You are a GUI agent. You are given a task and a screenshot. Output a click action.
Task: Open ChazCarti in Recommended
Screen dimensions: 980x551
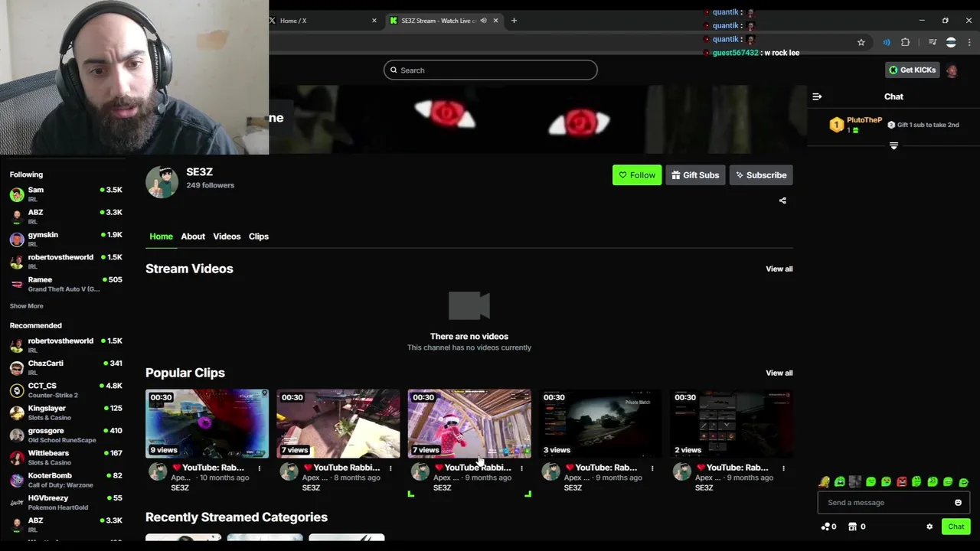point(65,368)
